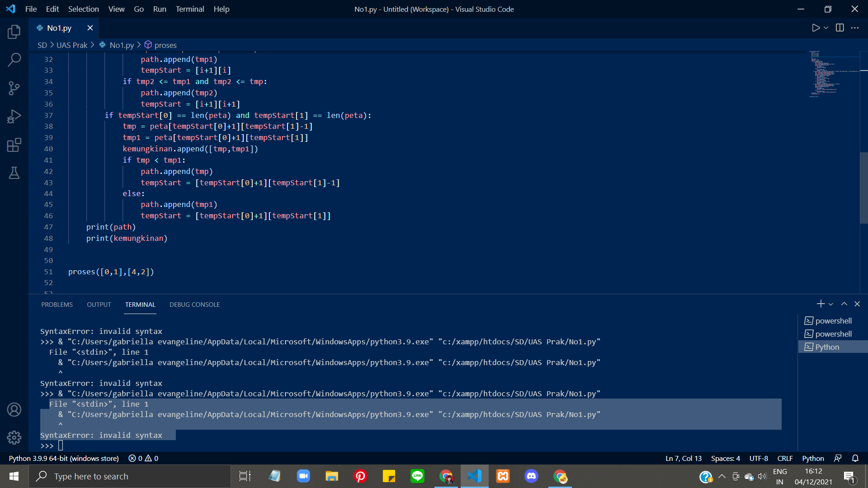The image size is (868, 488).
Task: Click the Run Python File play button
Action: [x=816, y=28]
